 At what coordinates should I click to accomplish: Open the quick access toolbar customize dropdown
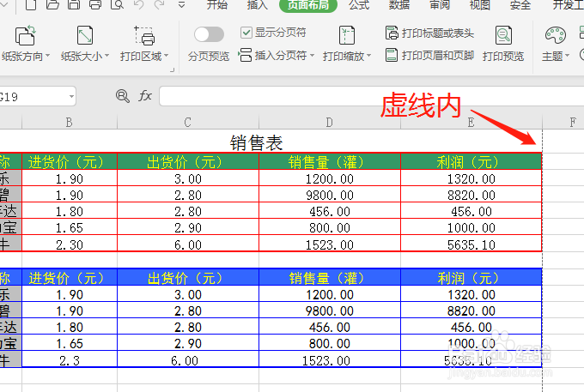[x=181, y=5]
